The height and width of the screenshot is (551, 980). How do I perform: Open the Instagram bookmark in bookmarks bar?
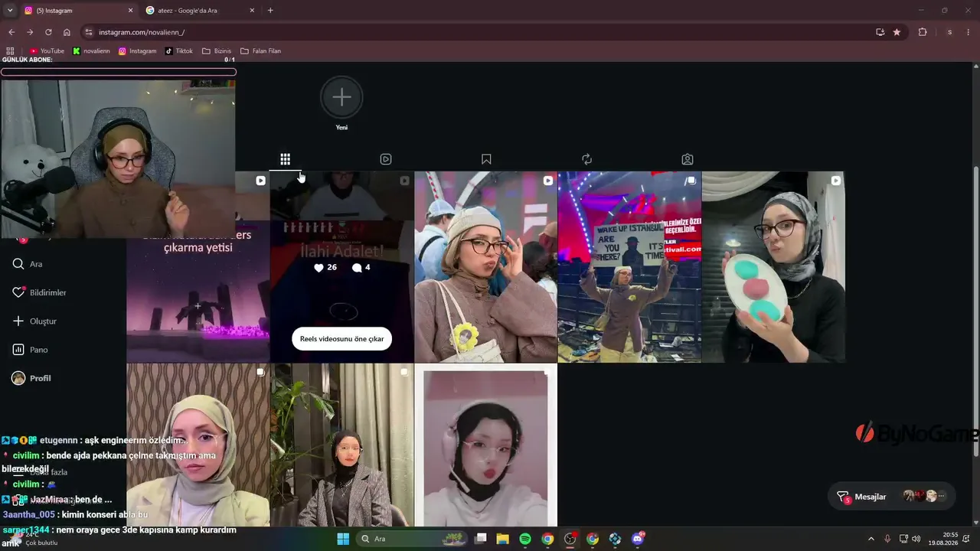(138, 51)
